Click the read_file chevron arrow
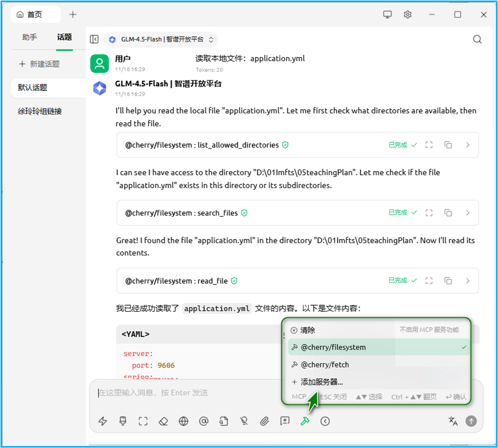This screenshot has width=498, height=448. click(468, 280)
